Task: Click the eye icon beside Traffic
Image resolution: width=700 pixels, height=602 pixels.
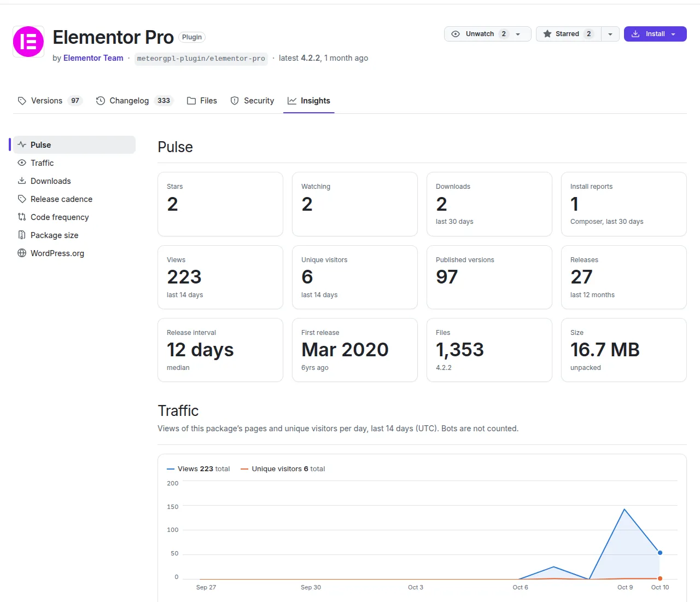Action: point(22,163)
